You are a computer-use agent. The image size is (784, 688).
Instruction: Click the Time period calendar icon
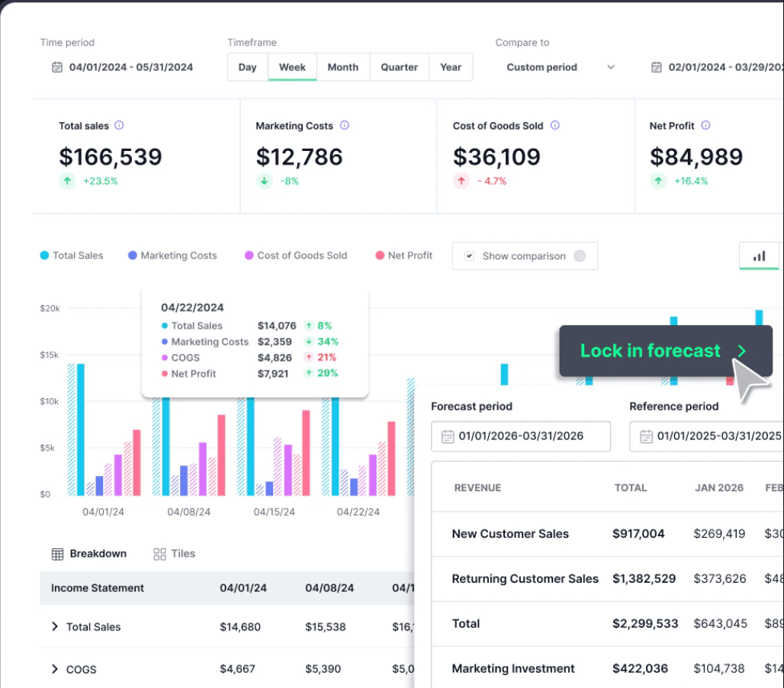(56, 67)
